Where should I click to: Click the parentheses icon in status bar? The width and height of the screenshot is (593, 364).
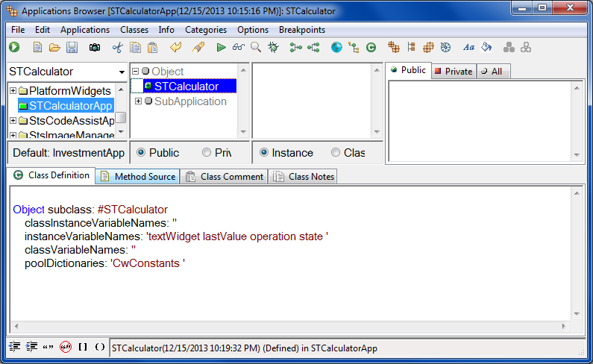coord(99,348)
